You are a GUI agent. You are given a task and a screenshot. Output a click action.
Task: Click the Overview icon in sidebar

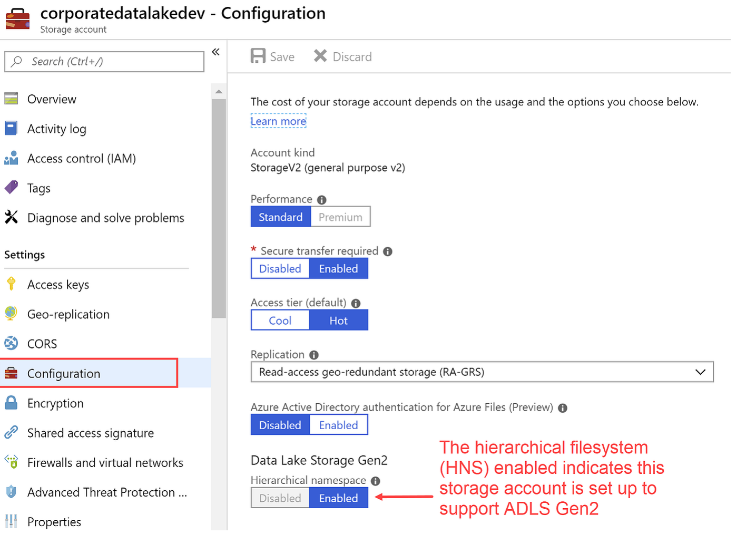pyautogui.click(x=11, y=99)
